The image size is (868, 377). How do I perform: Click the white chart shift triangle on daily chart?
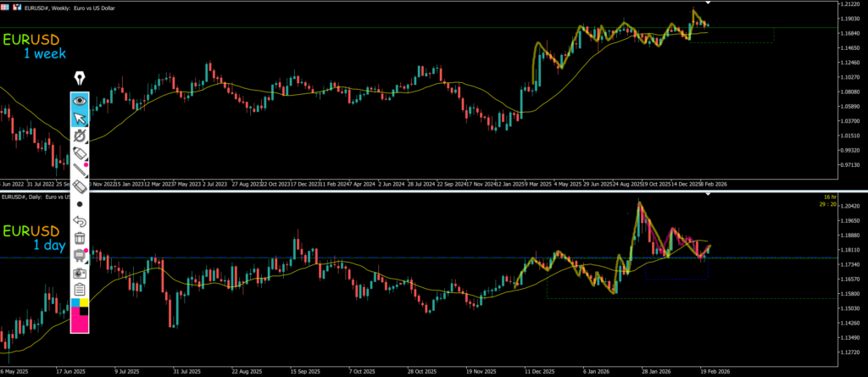click(708, 196)
